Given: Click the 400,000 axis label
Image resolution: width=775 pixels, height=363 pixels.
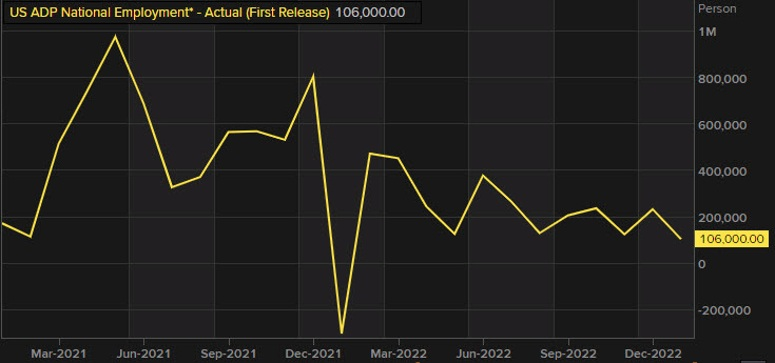Looking at the screenshot, I should [x=722, y=172].
